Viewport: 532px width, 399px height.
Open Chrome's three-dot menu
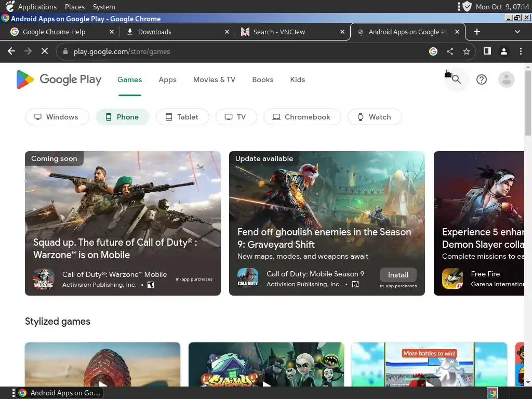coord(521,51)
